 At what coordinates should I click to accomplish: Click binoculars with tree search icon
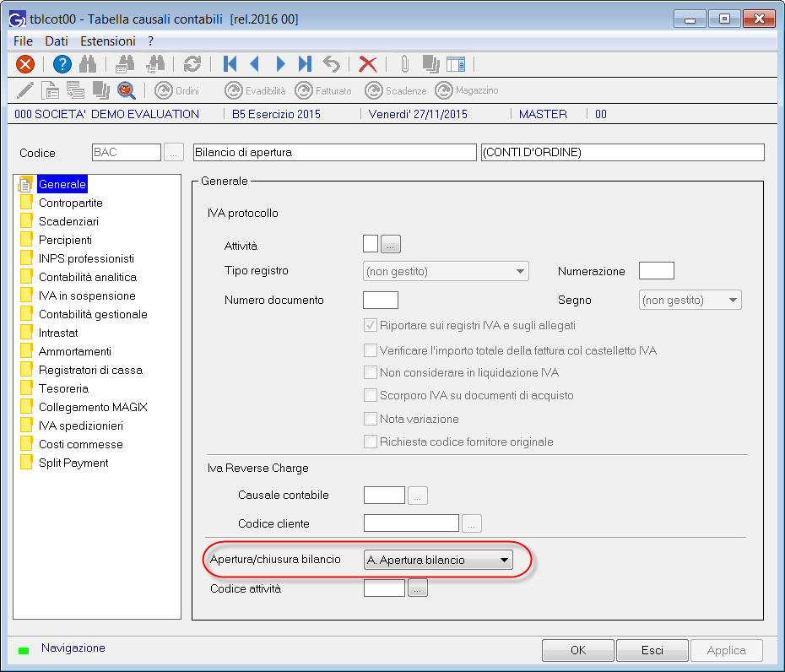point(155,64)
